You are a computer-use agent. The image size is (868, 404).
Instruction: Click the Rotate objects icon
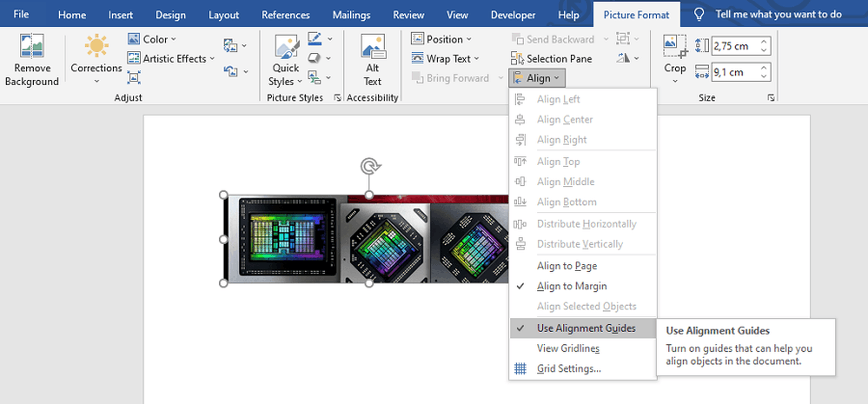point(623,58)
